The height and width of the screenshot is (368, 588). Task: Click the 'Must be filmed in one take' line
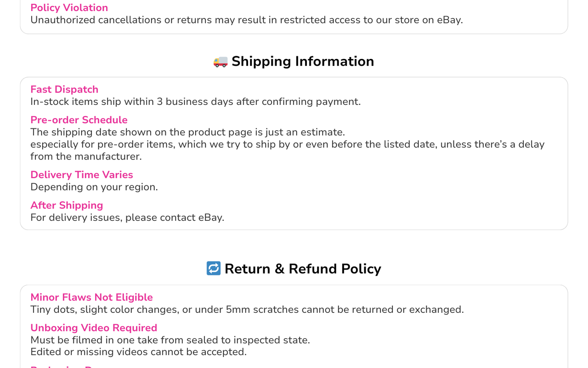(170, 340)
